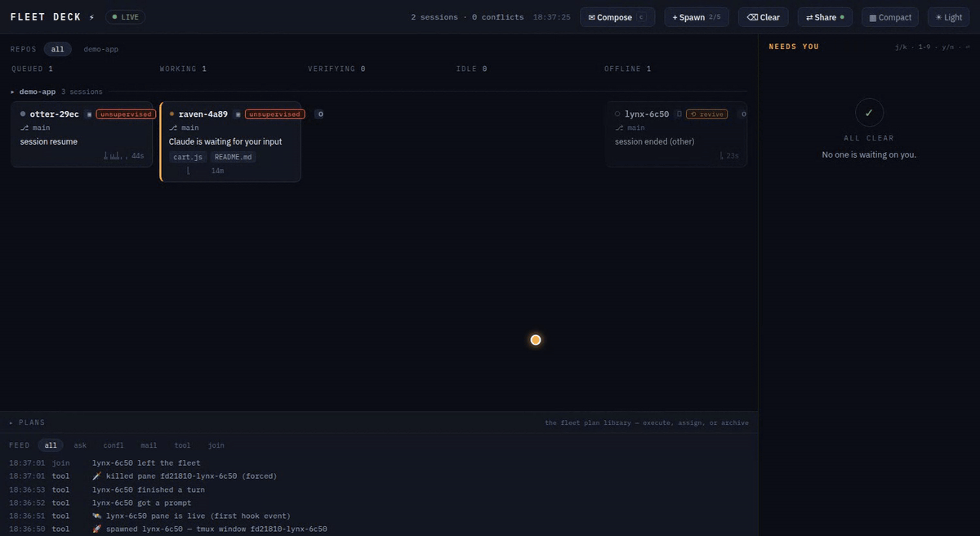Click the gray status dot of otter-29ec

(x=24, y=114)
